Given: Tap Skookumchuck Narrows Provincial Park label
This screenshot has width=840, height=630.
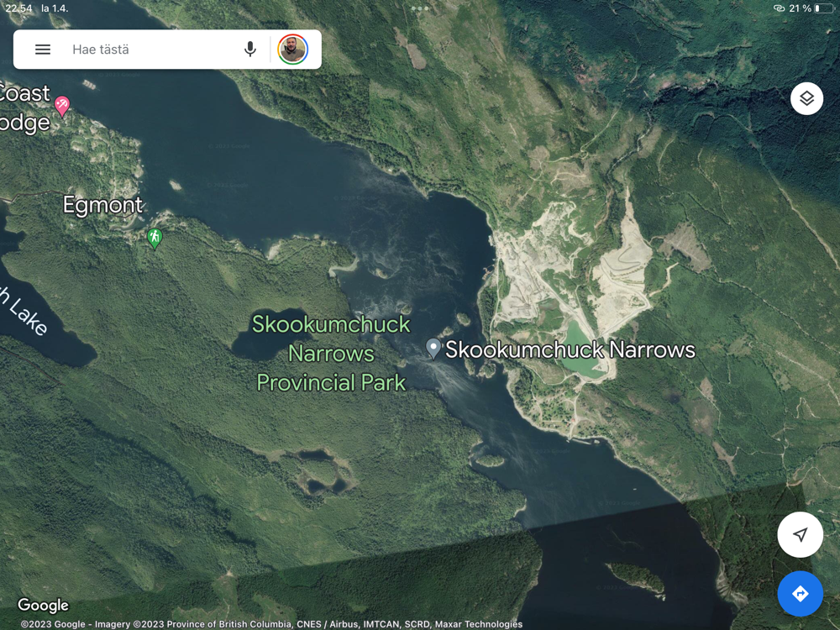Looking at the screenshot, I should tap(331, 353).
